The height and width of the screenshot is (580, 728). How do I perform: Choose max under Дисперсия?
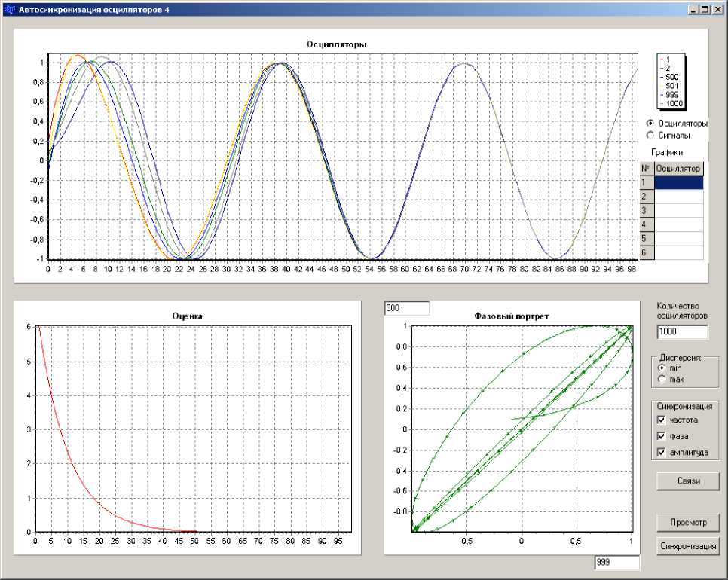662,379
